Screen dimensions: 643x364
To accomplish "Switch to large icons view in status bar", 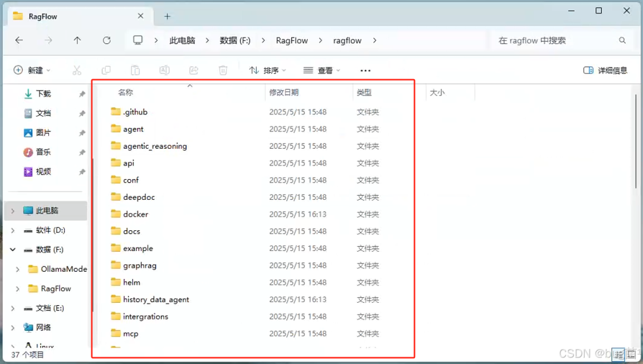I will (632, 354).
